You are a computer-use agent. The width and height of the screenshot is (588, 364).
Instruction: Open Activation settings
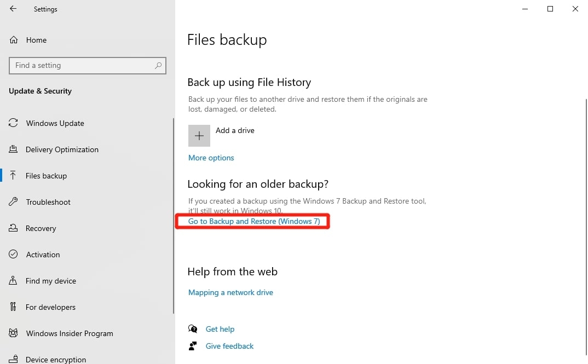pyautogui.click(x=42, y=255)
